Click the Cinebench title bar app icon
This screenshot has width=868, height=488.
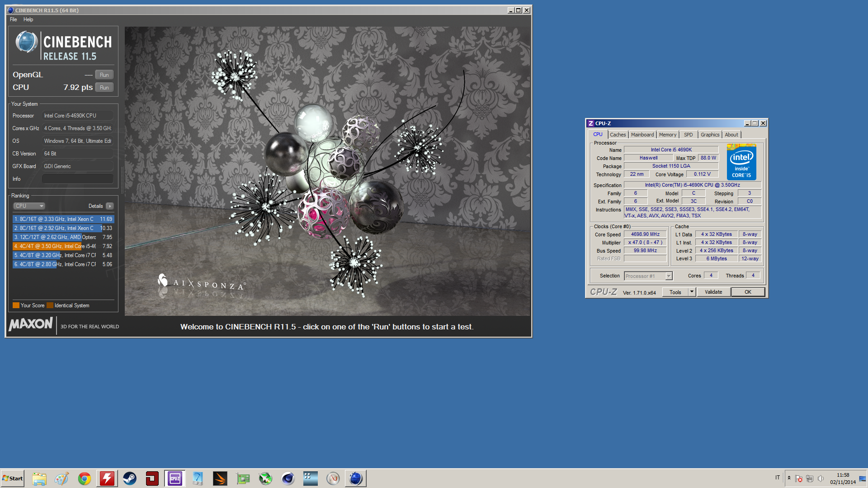pyautogui.click(x=10, y=10)
